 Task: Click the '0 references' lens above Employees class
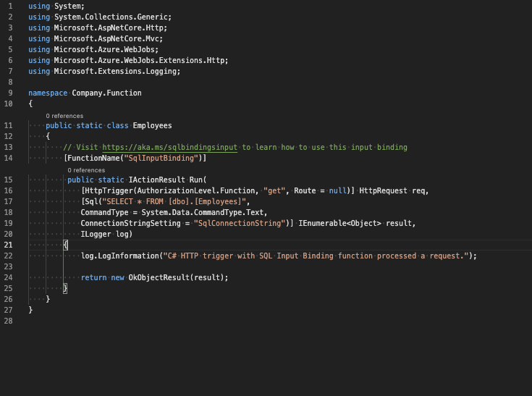64,116
